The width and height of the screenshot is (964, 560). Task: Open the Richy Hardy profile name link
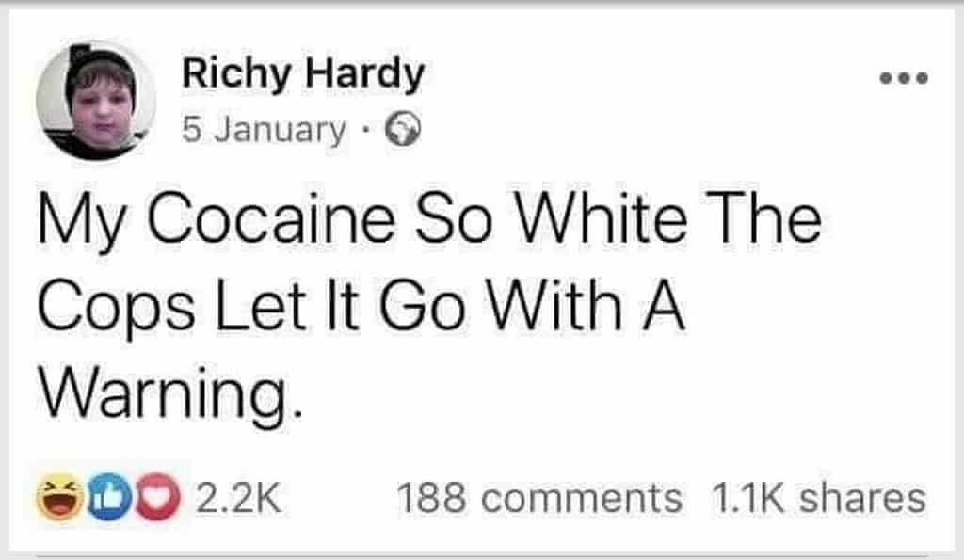click(x=303, y=74)
